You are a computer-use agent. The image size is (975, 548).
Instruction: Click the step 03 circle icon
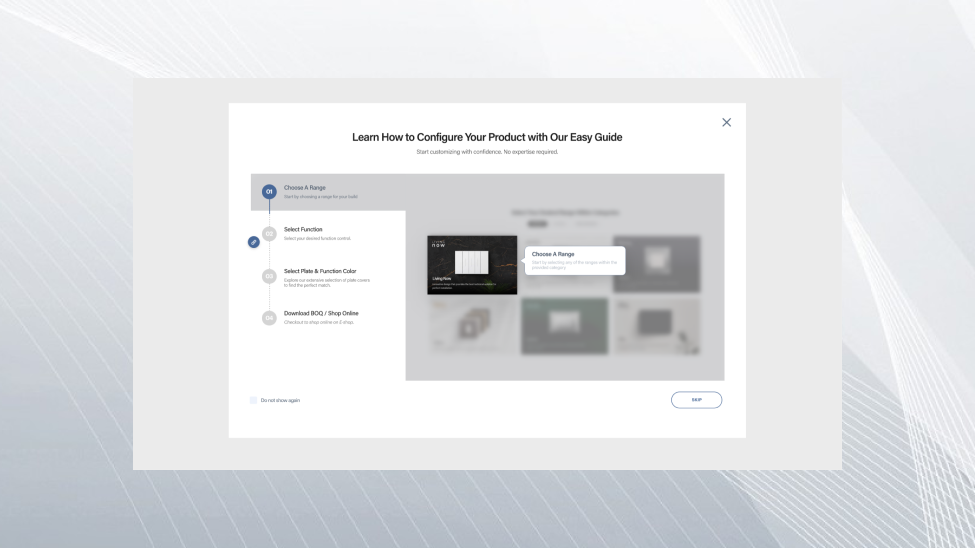point(268,276)
